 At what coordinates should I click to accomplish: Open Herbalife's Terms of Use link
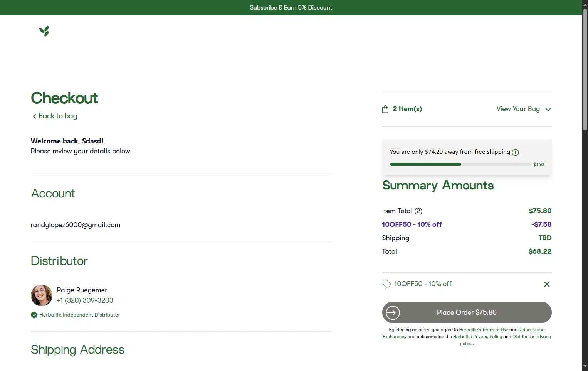point(484,330)
